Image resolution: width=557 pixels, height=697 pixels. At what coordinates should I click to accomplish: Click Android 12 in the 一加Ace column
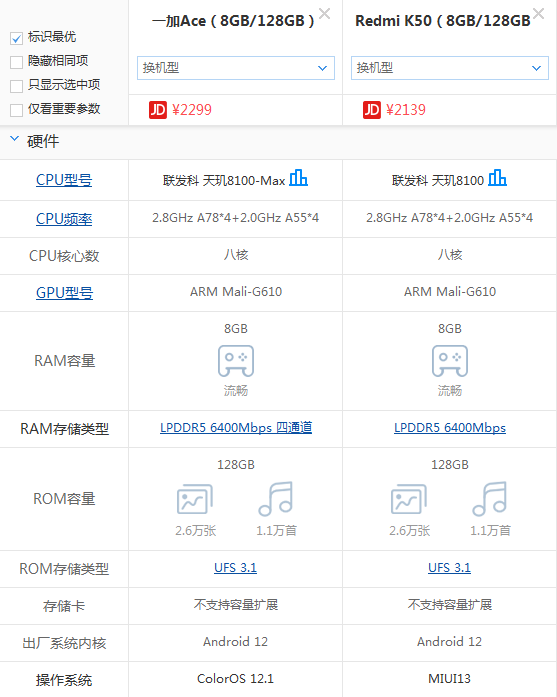(236, 641)
